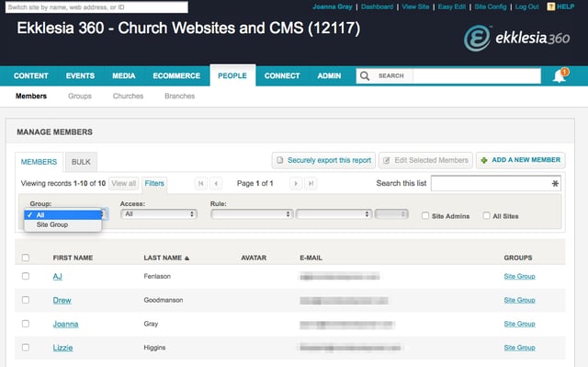Open Site Group link for AJ

click(x=519, y=276)
